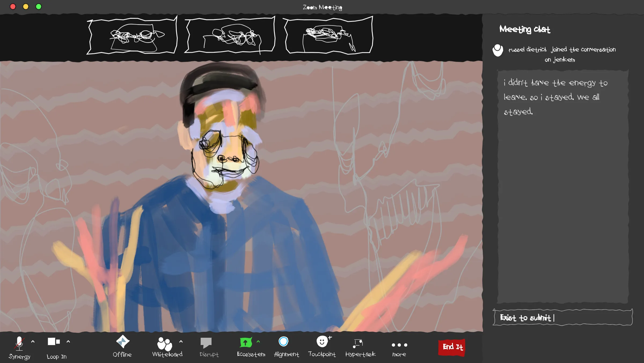
Task: Open the Whiteboard tool
Action: pyautogui.click(x=165, y=344)
